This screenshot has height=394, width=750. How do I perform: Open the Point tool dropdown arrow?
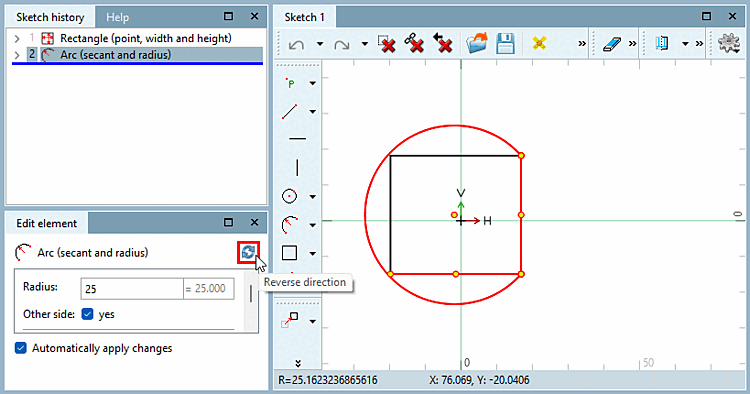(x=312, y=83)
